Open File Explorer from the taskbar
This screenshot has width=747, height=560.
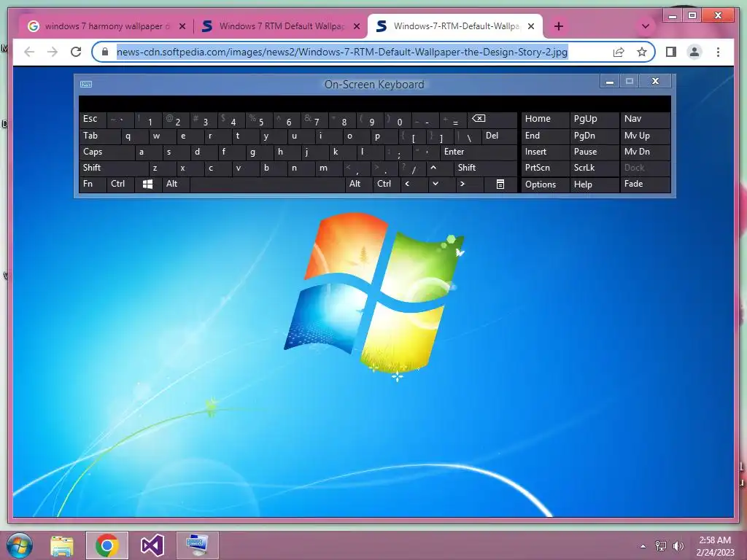[x=62, y=545]
